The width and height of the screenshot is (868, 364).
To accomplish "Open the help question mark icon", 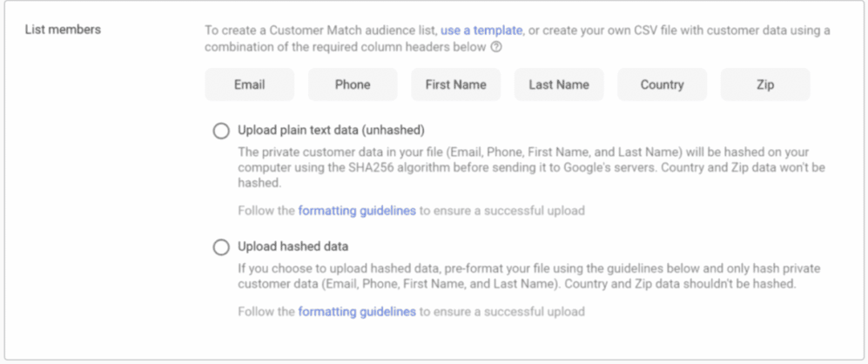I will coord(496,47).
